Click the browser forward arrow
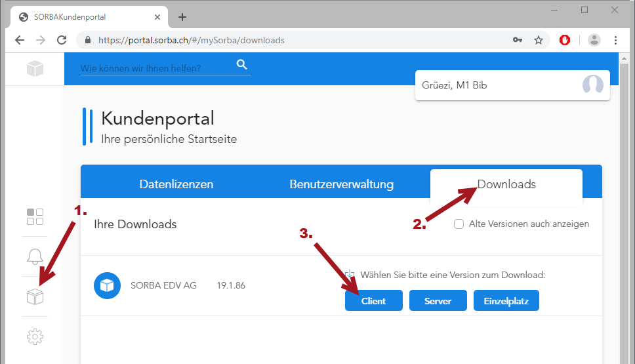Viewport: 635px width, 364px height. (x=41, y=40)
